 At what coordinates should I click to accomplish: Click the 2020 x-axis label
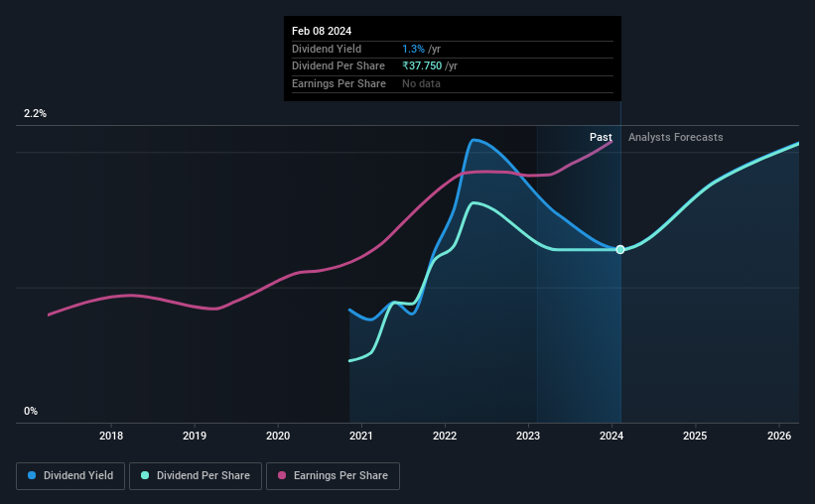278,436
